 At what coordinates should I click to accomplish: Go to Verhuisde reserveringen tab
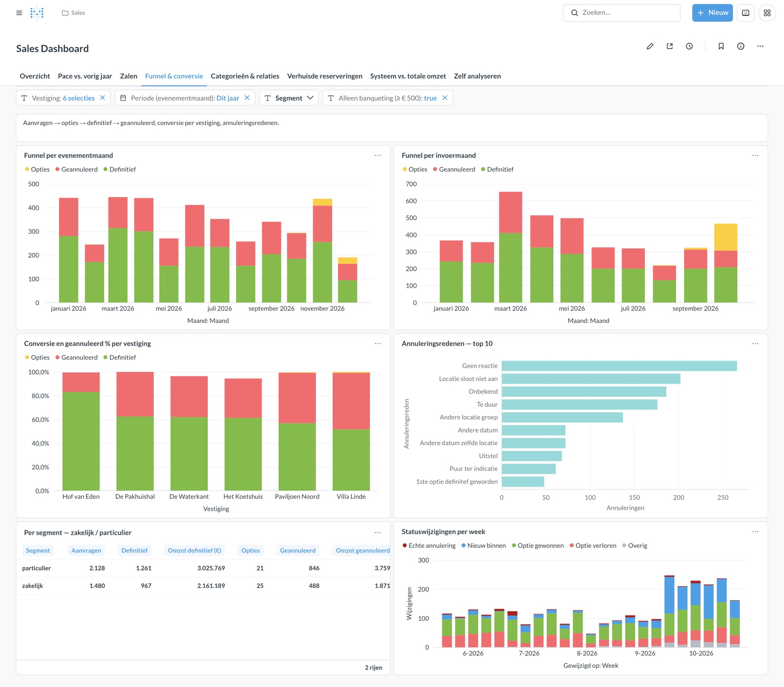[x=325, y=76]
